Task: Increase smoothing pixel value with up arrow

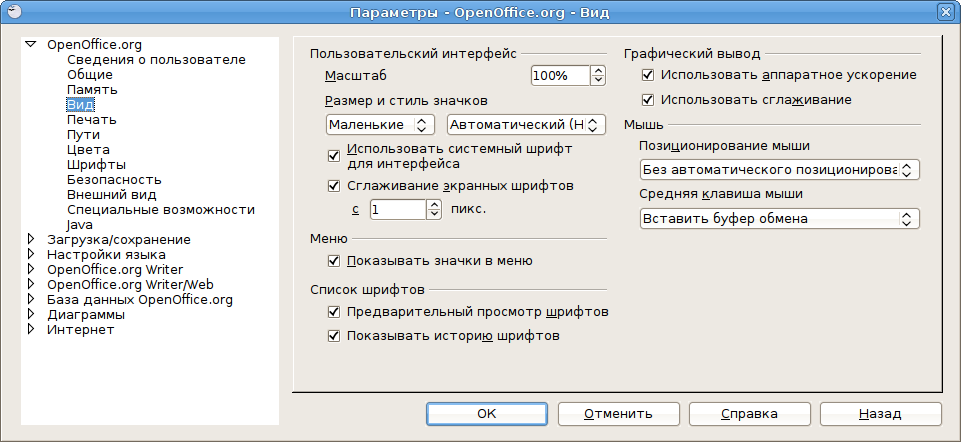Action: pos(433,205)
